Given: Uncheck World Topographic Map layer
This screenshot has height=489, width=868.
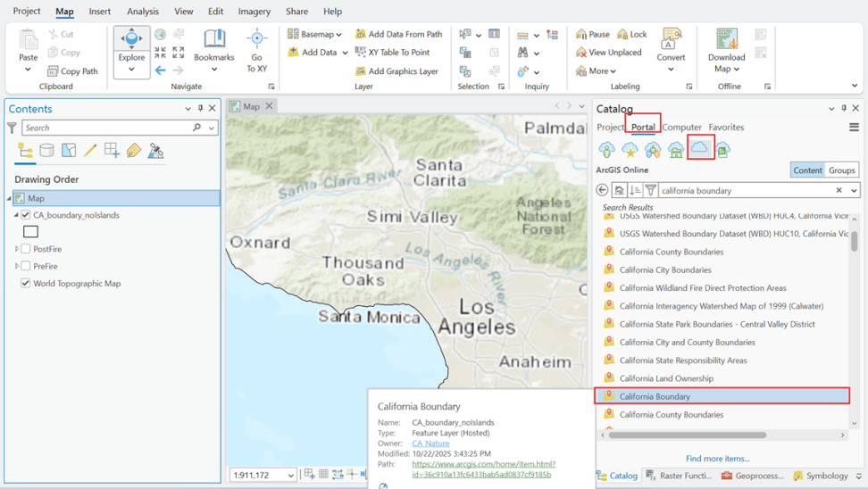Looking at the screenshot, I should point(26,283).
